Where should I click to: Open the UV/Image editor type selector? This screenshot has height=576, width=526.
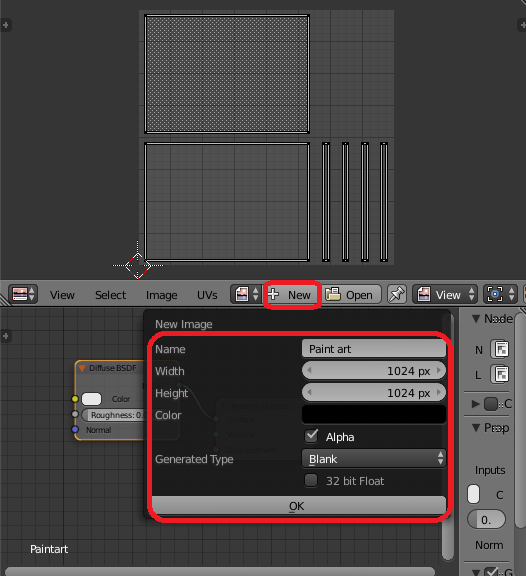click(x=23, y=294)
